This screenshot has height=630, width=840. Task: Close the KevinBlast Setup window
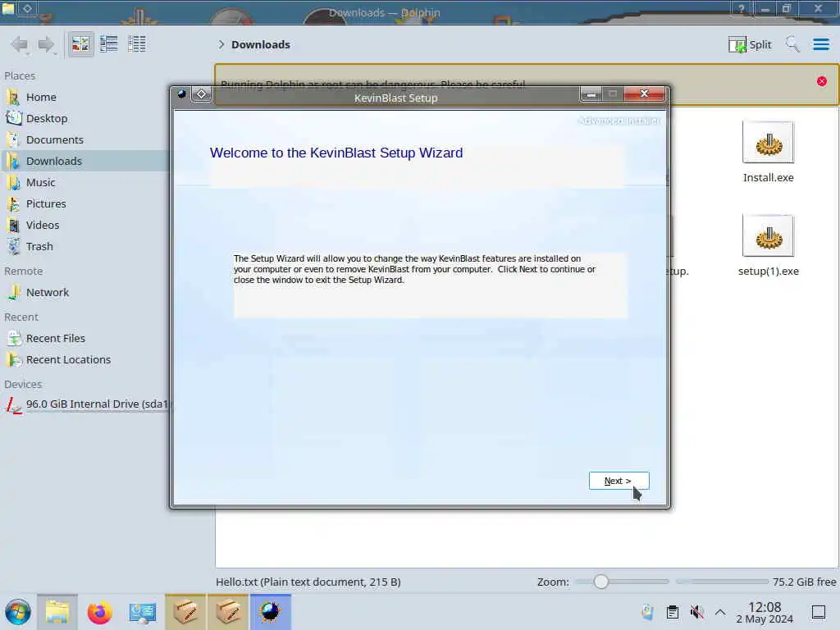(x=644, y=94)
